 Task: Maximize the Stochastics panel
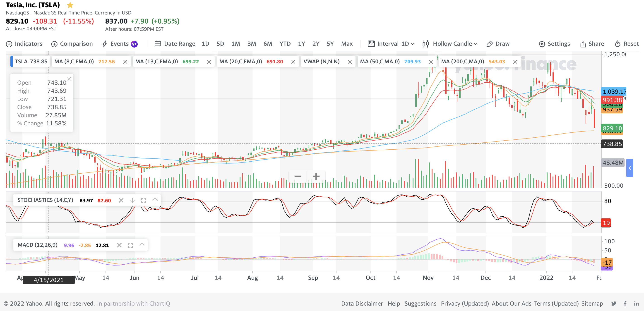point(144,200)
